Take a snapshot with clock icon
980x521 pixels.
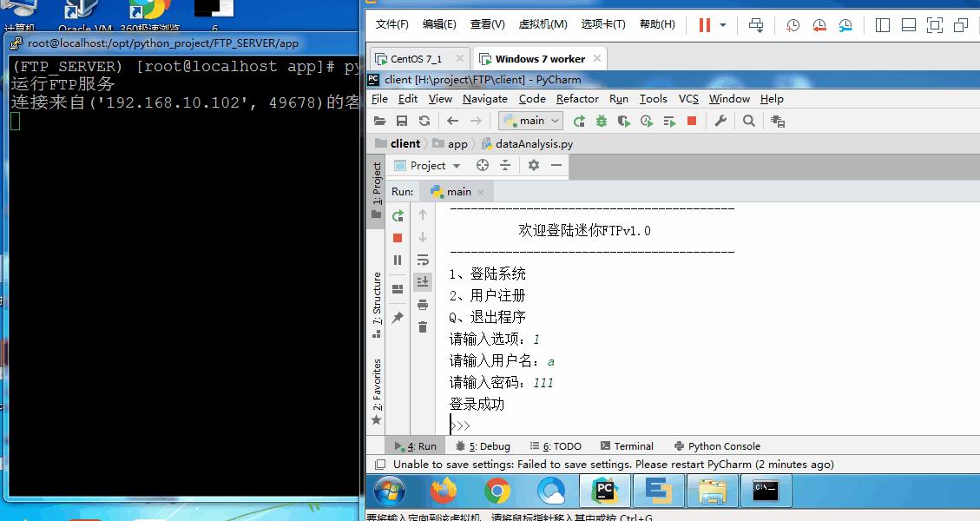point(793,25)
